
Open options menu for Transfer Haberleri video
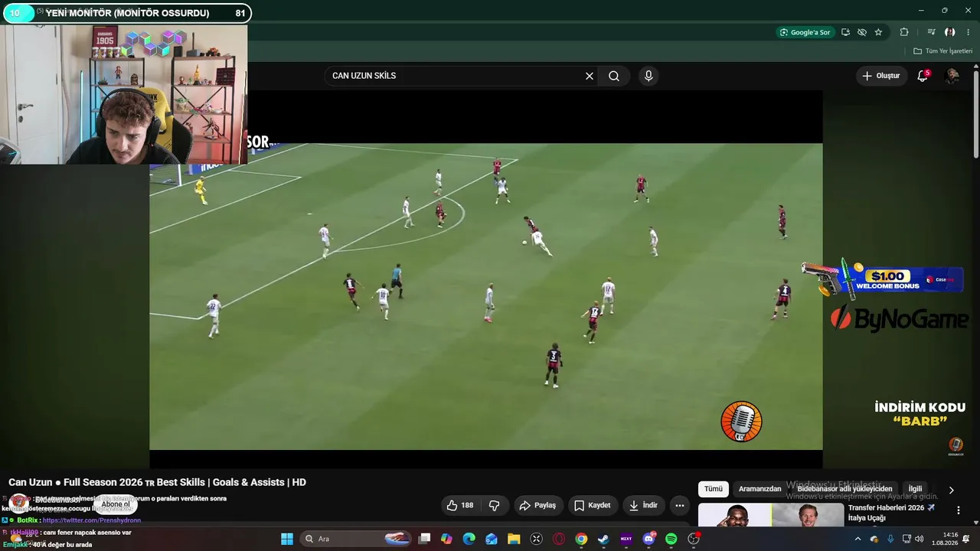pos(958,510)
